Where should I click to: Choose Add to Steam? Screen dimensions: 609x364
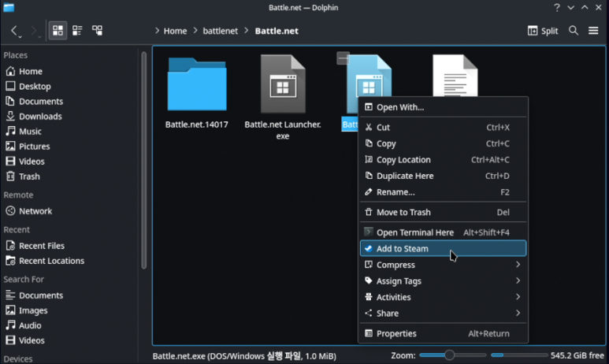tap(443, 249)
